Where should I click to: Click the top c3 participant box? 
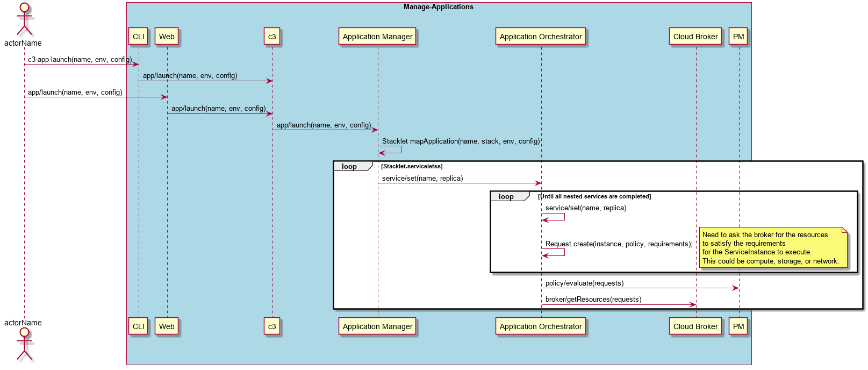pos(272,37)
